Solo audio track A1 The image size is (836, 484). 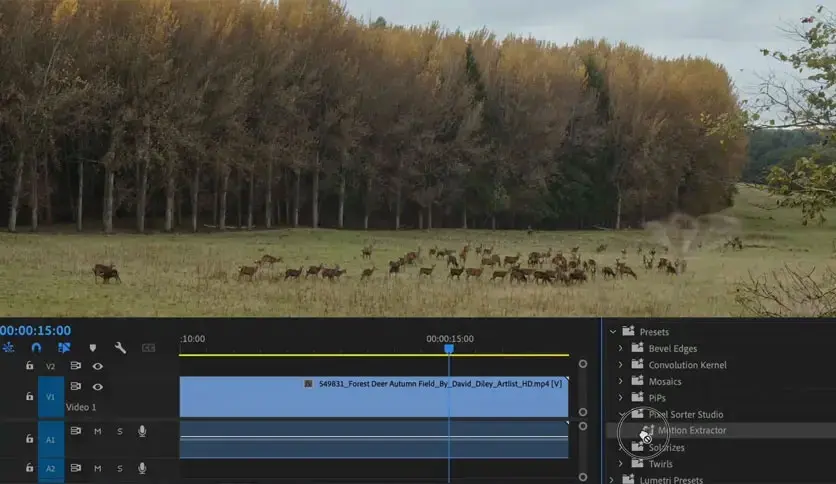(119, 431)
